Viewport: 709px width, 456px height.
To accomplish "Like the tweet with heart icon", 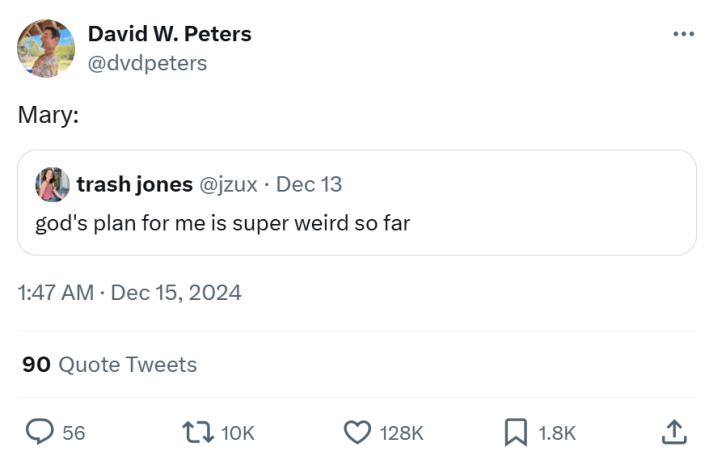I will coord(357,432).
